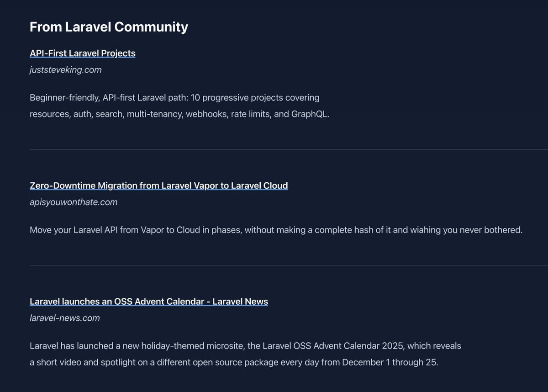Click the "From Laravel Community" heading

pos(109,27)
